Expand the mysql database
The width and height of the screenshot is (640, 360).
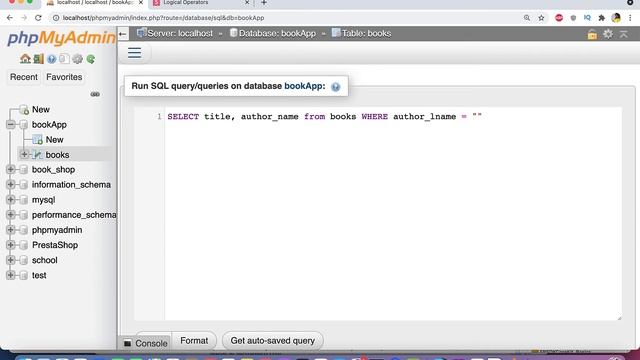click(x=11, y=200)
